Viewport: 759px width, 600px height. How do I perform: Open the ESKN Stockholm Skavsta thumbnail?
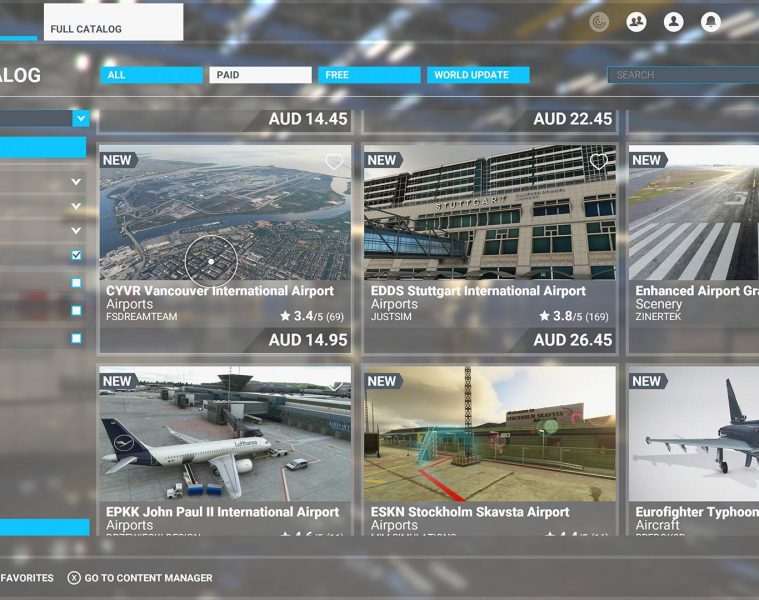pos(490,434)
